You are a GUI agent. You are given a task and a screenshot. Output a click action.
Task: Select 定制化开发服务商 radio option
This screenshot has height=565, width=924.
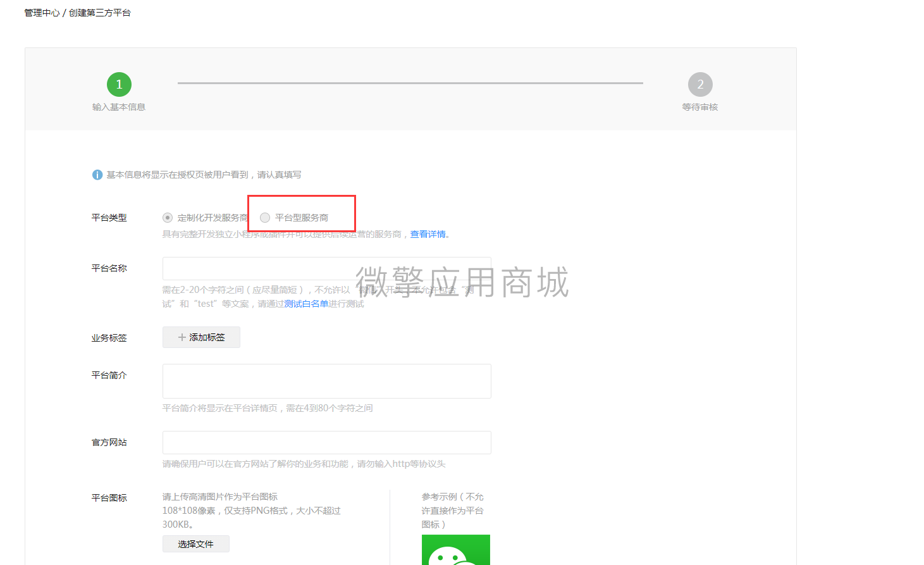(x=168, y=218)
